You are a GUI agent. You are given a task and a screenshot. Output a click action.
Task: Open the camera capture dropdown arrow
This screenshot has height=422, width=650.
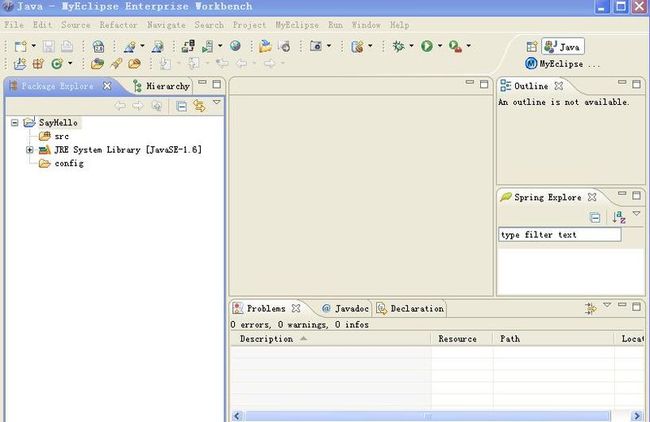point(329,46)
